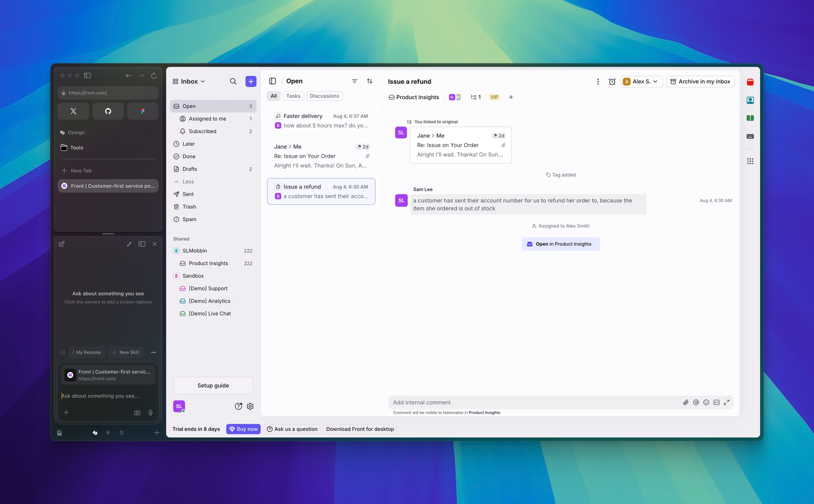Open the red calendar plugin icon
This screenshot has height=504, width=814.
click(x=750, y=82)
